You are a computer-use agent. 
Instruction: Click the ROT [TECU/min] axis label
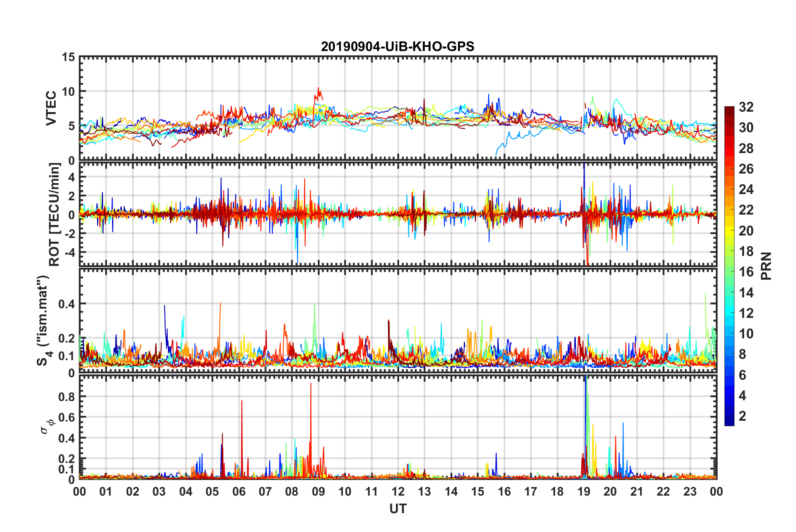[54, 215]
